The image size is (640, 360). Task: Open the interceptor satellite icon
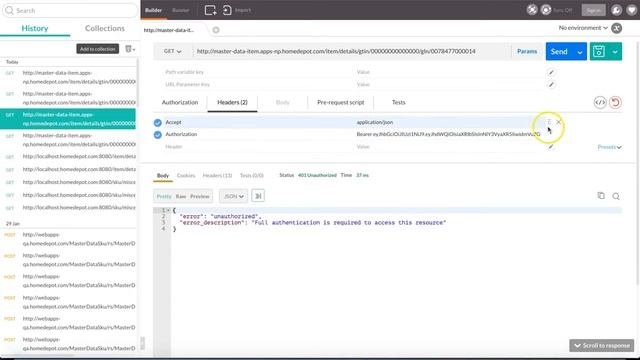click(532, 10)
